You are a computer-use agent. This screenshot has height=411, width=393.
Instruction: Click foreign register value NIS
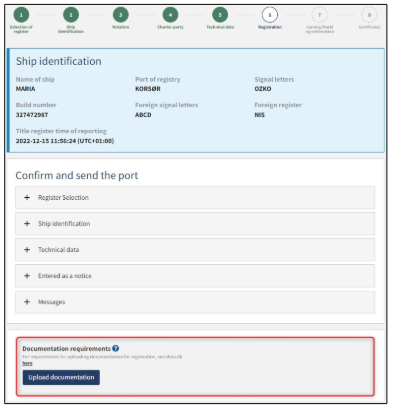[259, 115]
